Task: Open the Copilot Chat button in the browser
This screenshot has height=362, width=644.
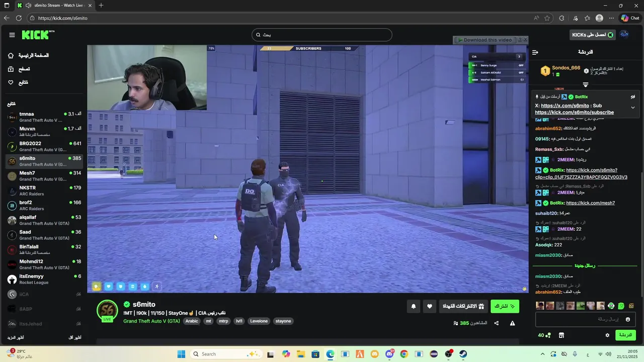Action: (x=630, y=18)
